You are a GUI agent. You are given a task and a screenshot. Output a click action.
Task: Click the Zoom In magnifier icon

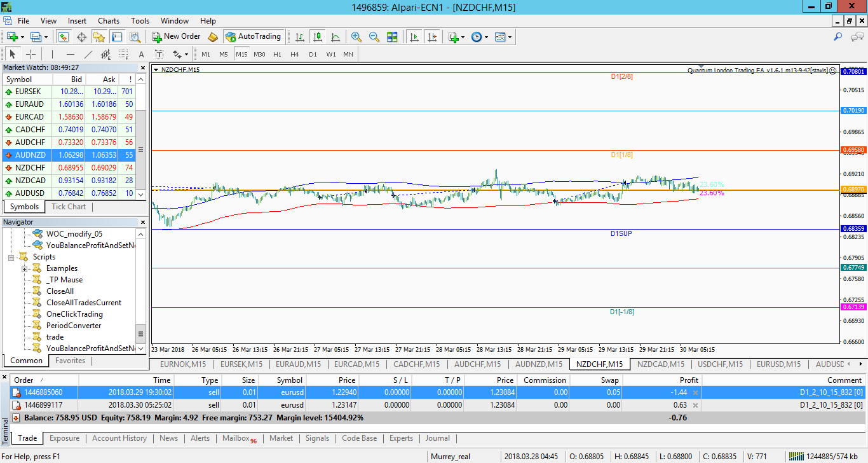pyautogui.click(x=356, y=37)
